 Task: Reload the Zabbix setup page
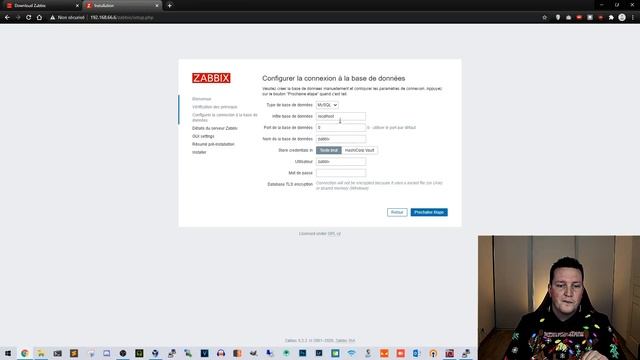point(29,18)
